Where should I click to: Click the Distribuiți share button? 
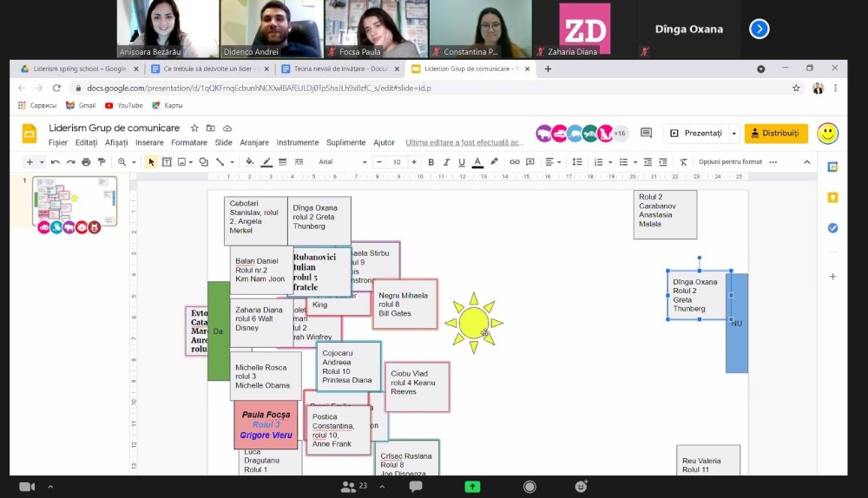(775, 134)
